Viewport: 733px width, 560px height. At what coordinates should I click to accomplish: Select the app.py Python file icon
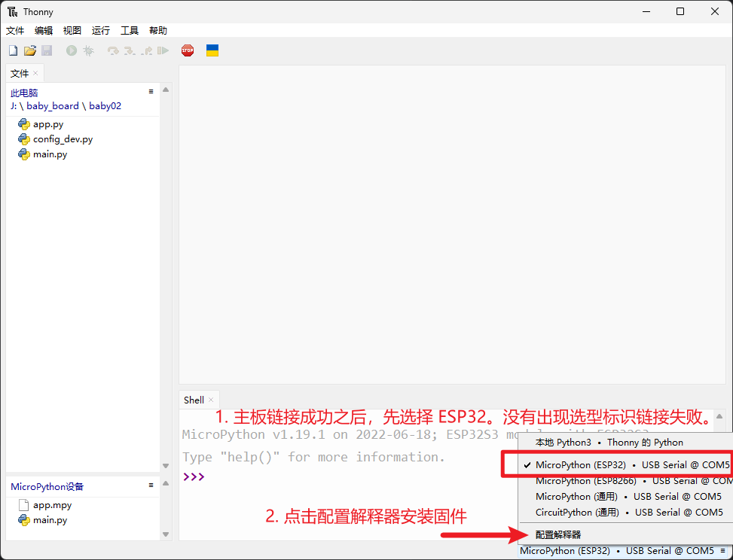[x=24, y=124]
